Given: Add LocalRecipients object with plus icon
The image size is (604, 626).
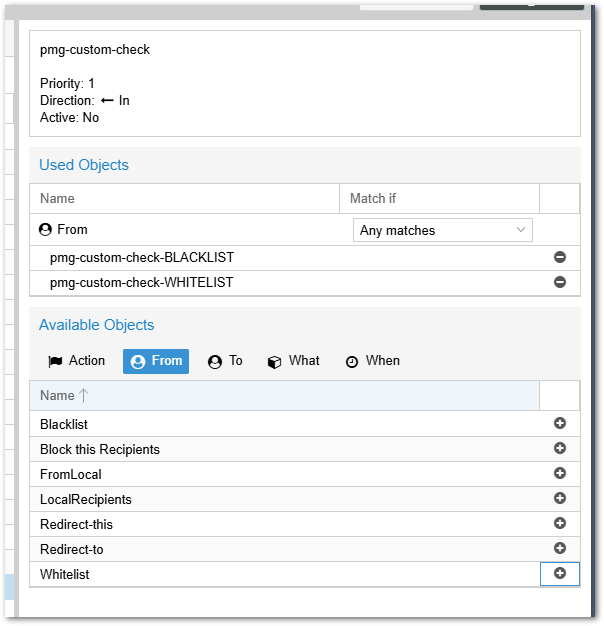Looking at the screenshot, I should (x=560, y=499).
